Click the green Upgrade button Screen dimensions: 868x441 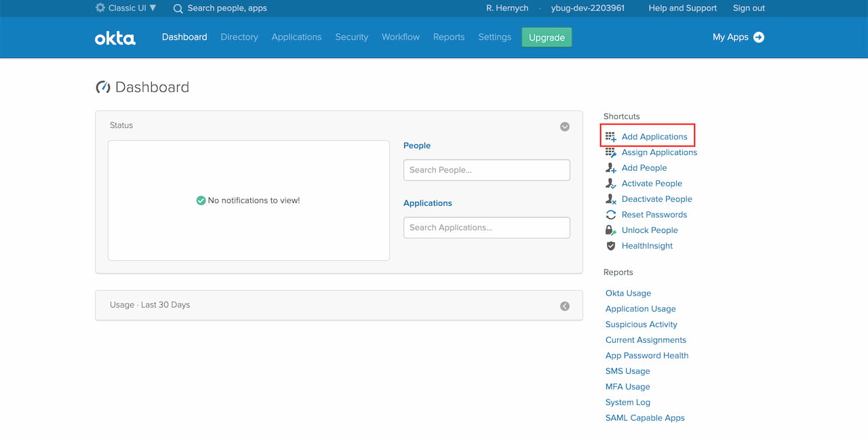coord(547,37)
